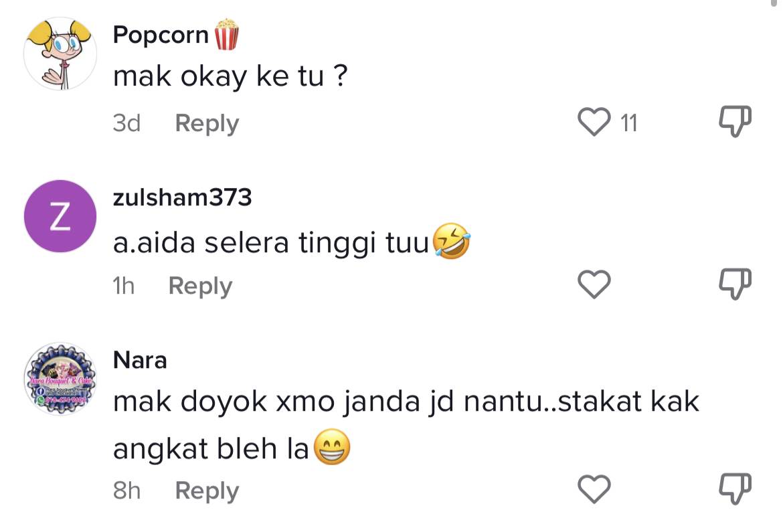The width and height of the screenshot is (783, 532).
Task: Click the like count 11 on Popcorn's comment
Action: click(x=628, y=124)
